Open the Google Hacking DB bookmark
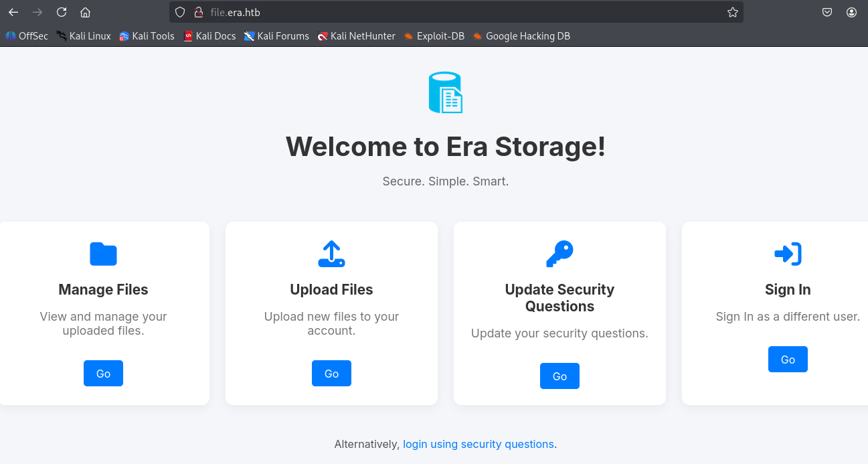868x464 pixels. 521,36
